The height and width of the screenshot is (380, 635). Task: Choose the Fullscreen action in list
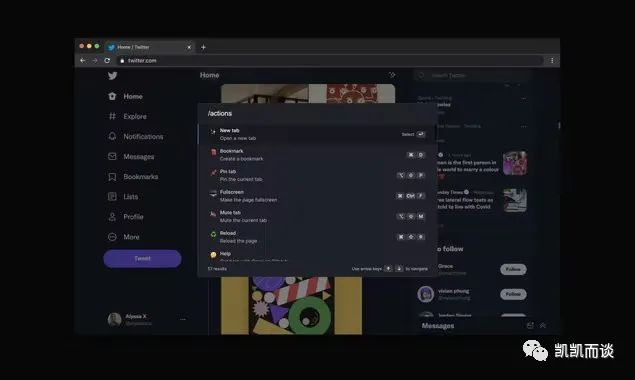click(317, 196)
